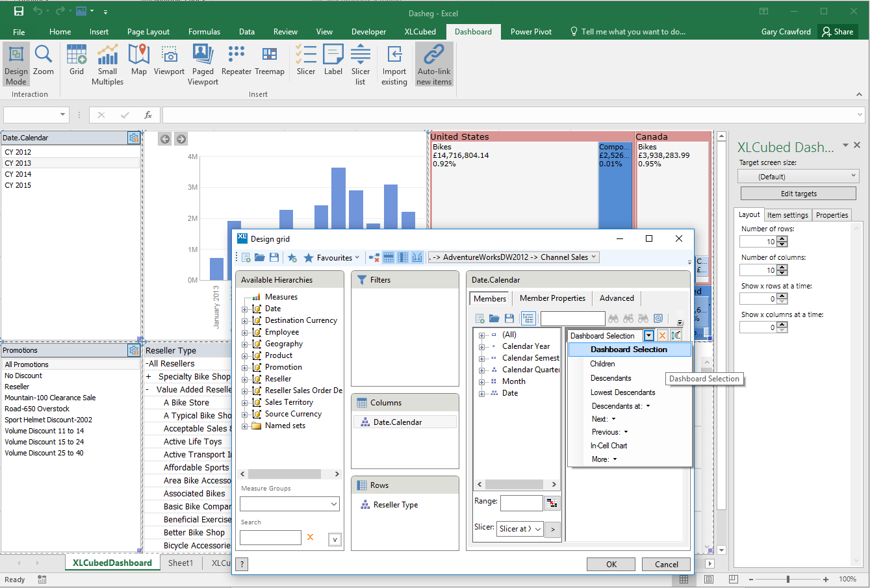870x588 pixels.
Task: Decrease the Number of columns spinner
Action: (x=782, y=273)
